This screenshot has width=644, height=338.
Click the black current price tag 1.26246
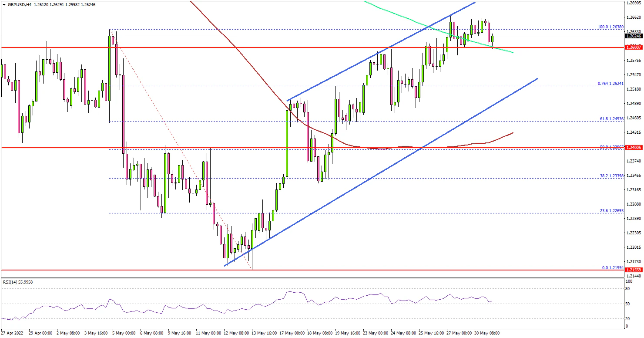click(x=634, y=36)
